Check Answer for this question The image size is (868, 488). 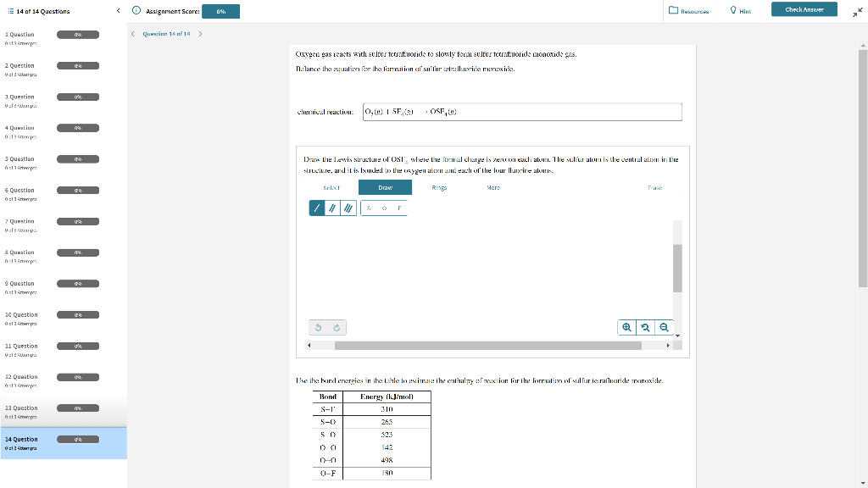[803, 10]
